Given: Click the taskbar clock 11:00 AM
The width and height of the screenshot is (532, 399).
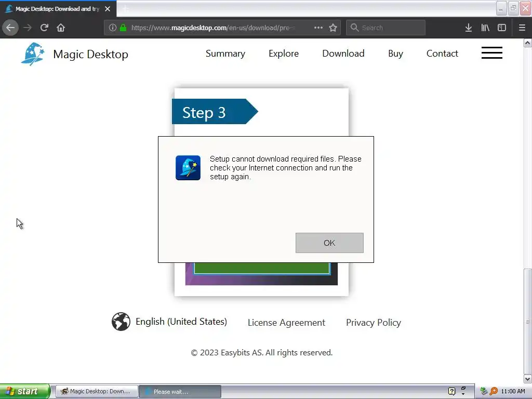Looking at the screenshot, I should tap(513, 391).
